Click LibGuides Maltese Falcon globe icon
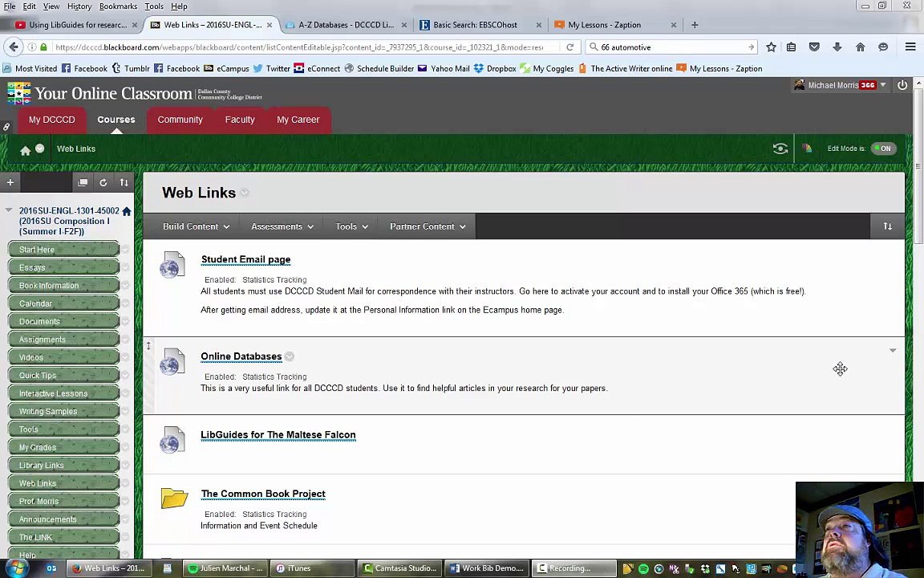The height and width of the screenshot is (578, 924). (172, 440)
